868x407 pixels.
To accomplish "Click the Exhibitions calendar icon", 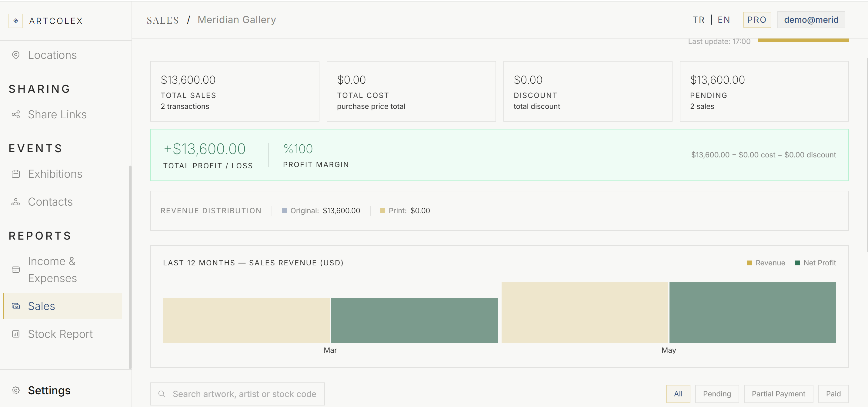I will click(15, 174).
